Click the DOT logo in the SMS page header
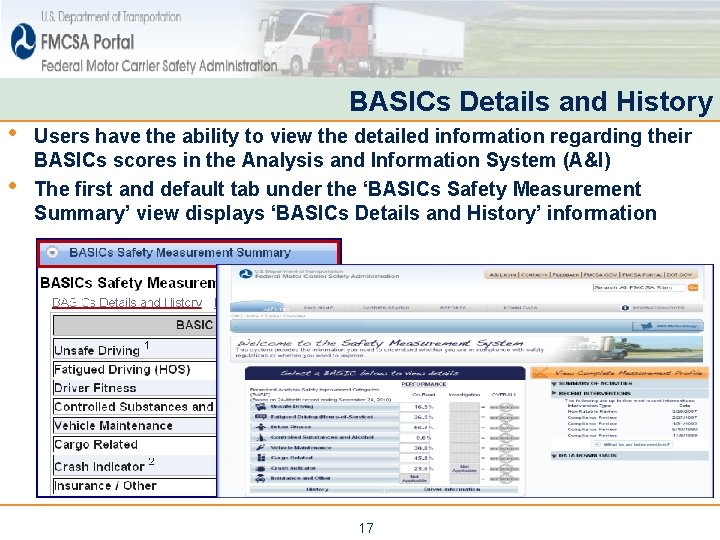Screen dimensions: 720x540 point(246,274)
